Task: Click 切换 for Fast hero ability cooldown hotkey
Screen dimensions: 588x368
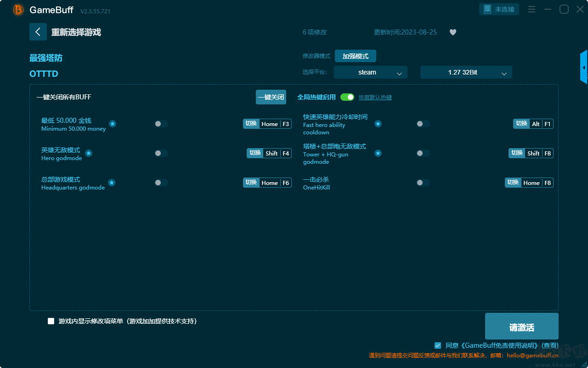Action: [521, 124]
